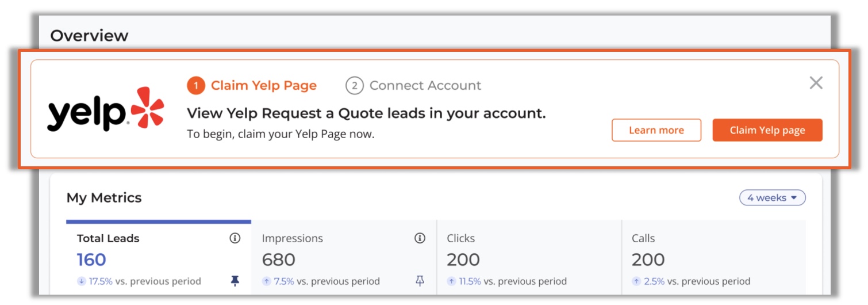Pin the Impressions metric
The height and width of the screenshot is (305, 868).
[x=420, y=281]
